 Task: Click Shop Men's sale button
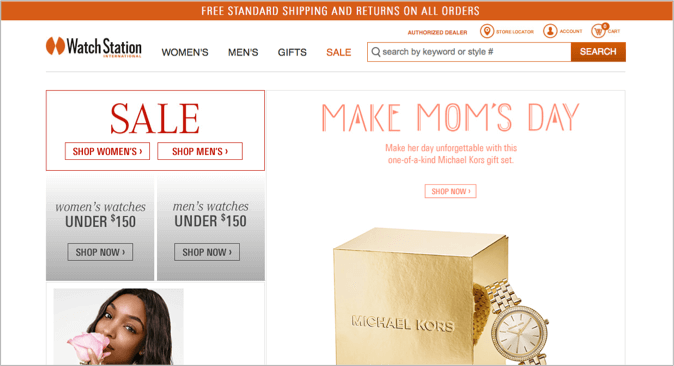click(x=200, y=151)
